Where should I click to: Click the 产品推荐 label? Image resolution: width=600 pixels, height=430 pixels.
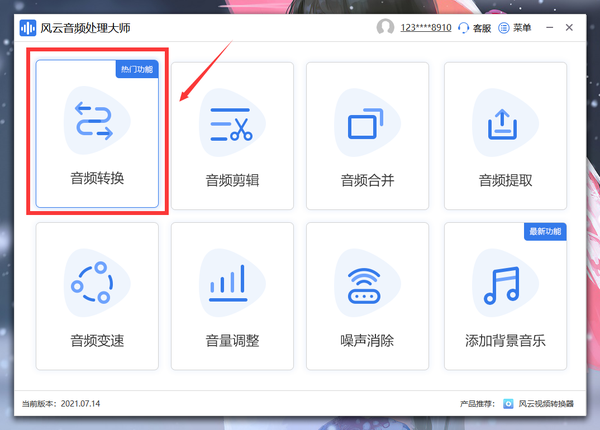(x=477, y=404)
